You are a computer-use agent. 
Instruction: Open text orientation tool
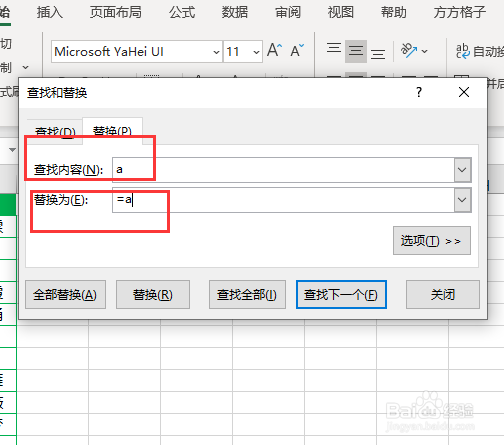pos(409,51)
